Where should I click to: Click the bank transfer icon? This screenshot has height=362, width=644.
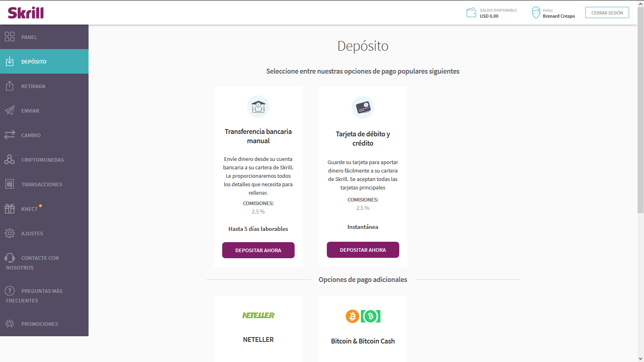pyautogui.click(x=258, y=107)
